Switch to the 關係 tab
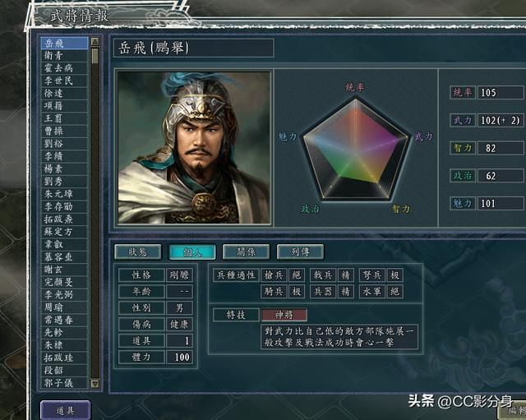The height and width of the screenshot is (420, 526). [x=246, y=252]
